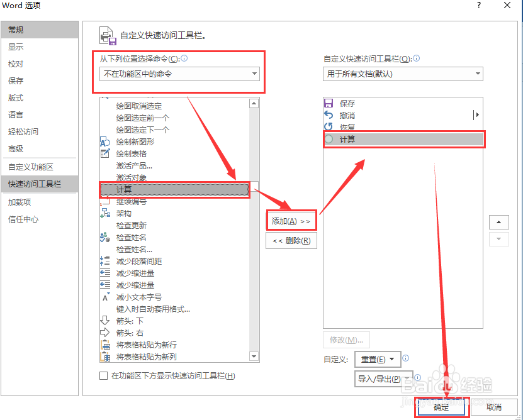Screen dimensions: 523x420
Task: Open the 语言 category
Action: tap(40, 114)
